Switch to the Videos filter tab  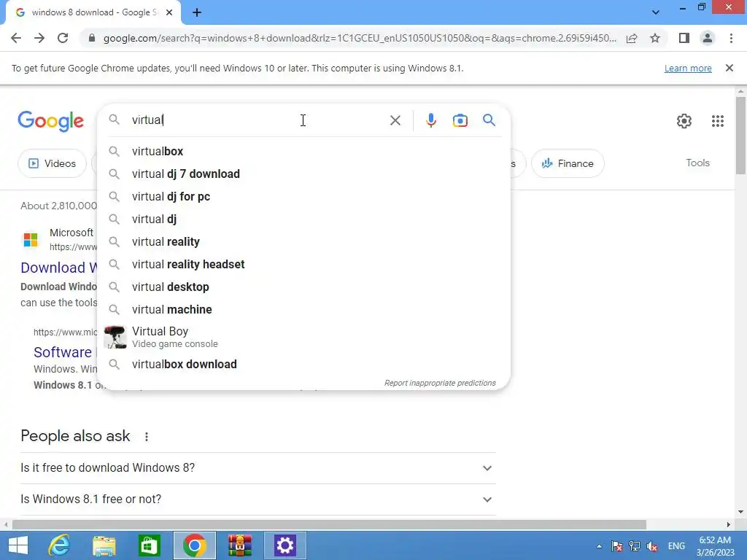click(52, 163)
